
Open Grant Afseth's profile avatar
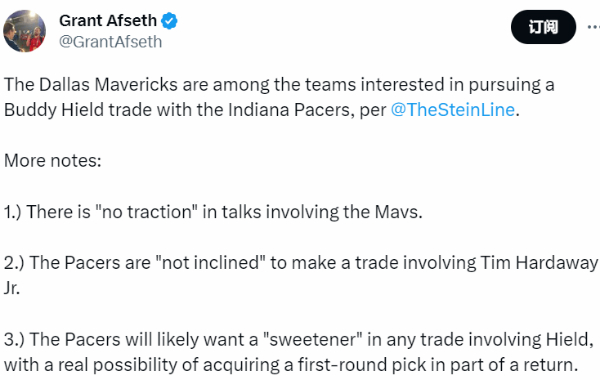[x=24, y=31]
